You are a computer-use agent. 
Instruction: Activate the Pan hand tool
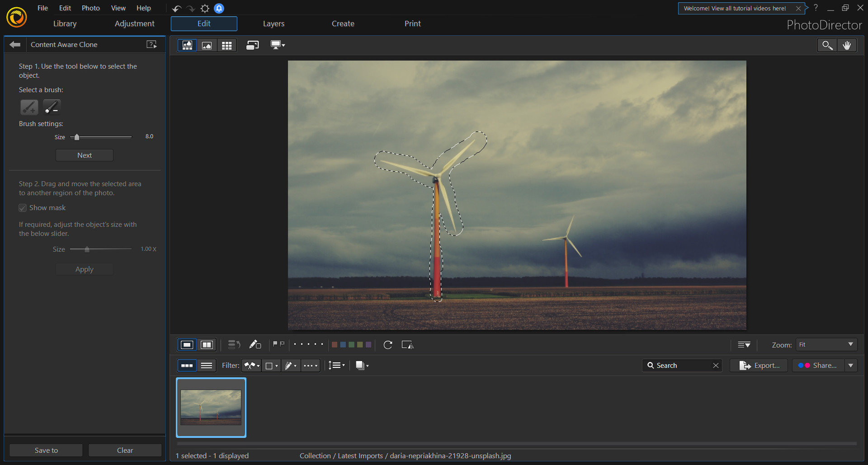click(x=847, y=45)
